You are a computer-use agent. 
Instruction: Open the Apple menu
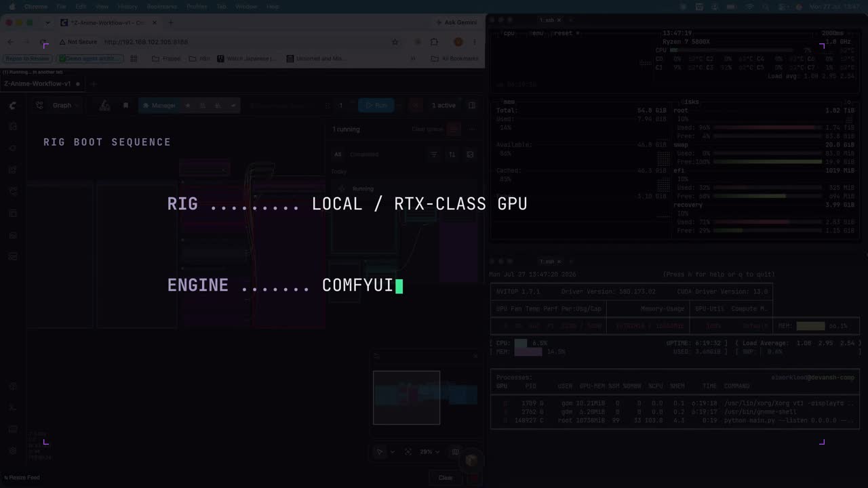pyautogui.click(x=12, y=6)
